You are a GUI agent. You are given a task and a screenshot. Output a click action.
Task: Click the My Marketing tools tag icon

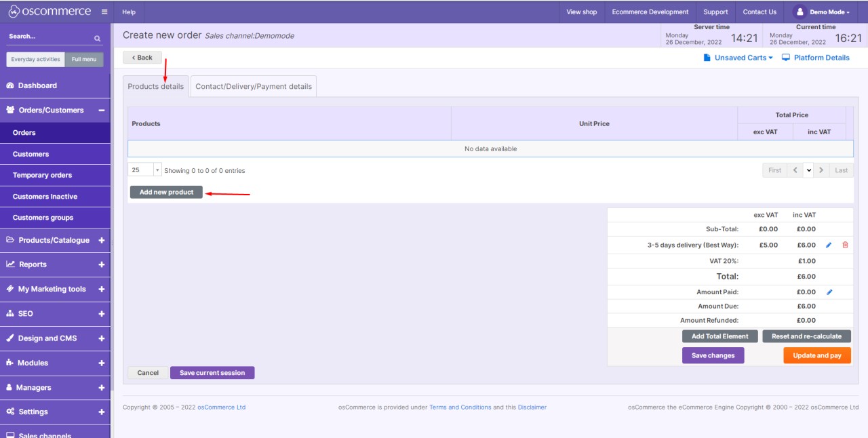(x=10, y=289)
